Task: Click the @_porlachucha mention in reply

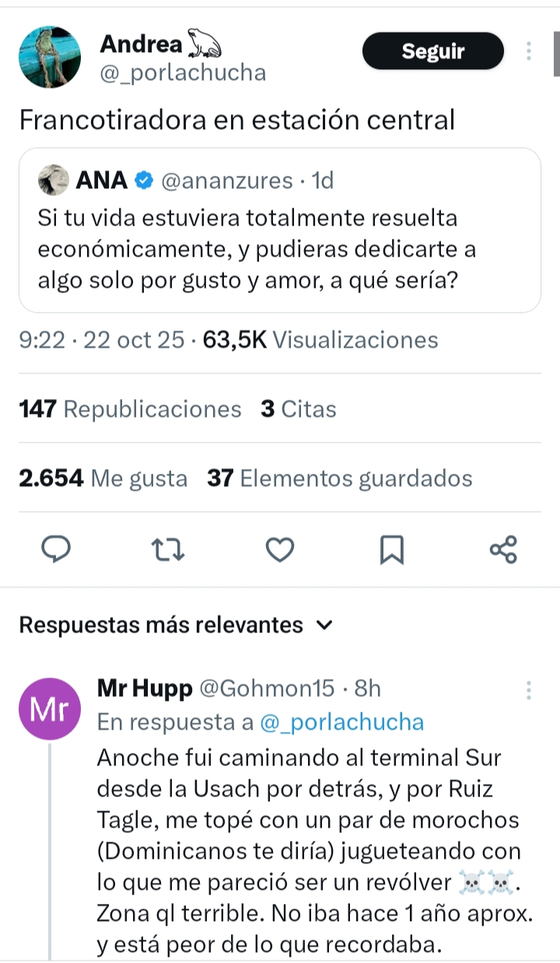Action: point(341,722)
